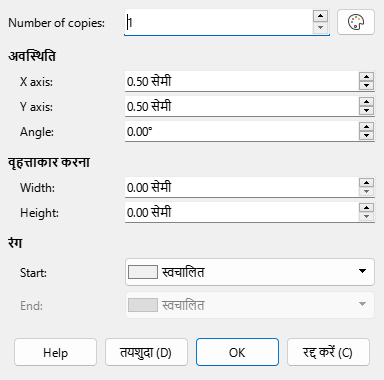Viewport: 384px width, 380px height.
Task: Click the वृहत्ताकार करना section heading
Action: (49, 162)
